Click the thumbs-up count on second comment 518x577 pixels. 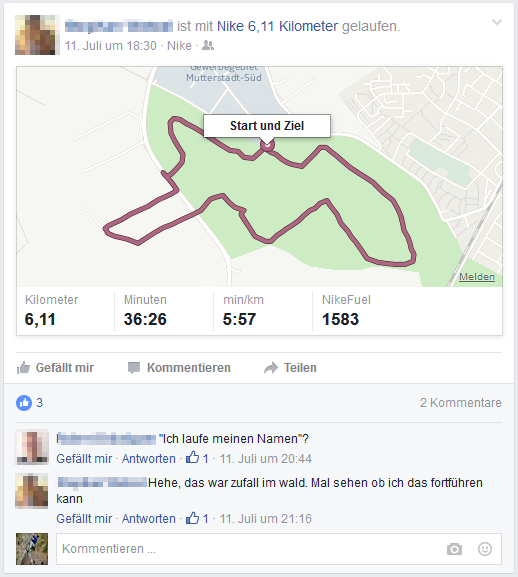[x=197, y=518]
